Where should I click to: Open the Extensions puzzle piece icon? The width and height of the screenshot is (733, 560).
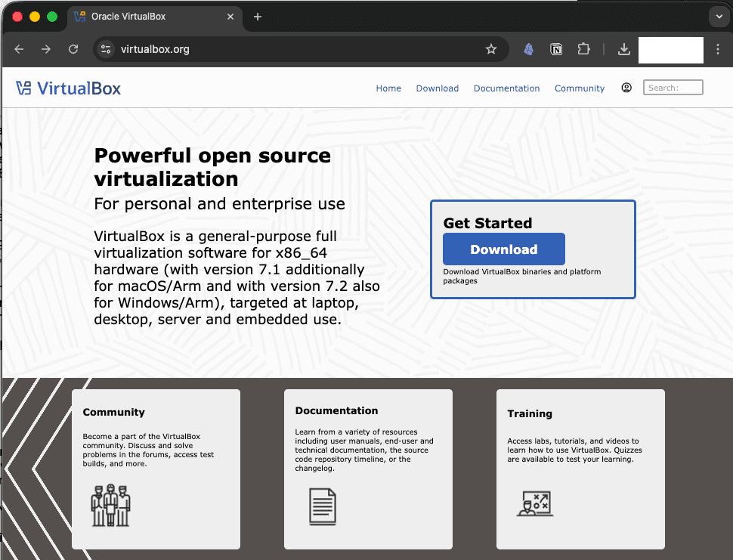pyautogui.click(x=583, y=49)
